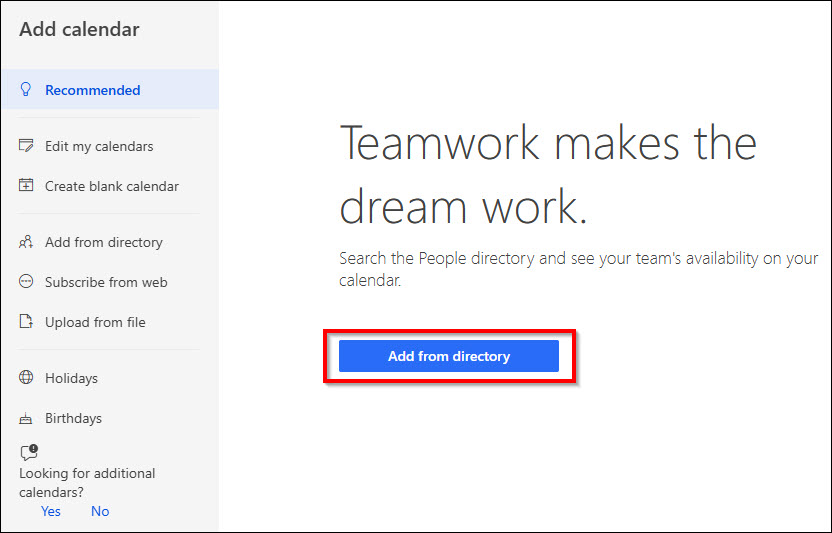
Task: Click the Birthdays cake icon
Action: (26, 418)
